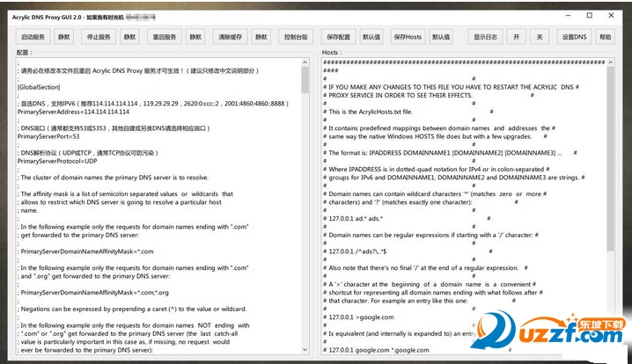Click the 静默 button next to 清除缓存
This screenshot has height=364, width=632.
pyautogui.click(x=261, y=37)
